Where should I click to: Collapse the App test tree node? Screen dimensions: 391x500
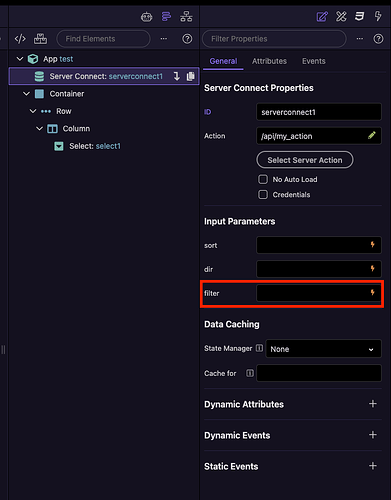click(20, 59)
